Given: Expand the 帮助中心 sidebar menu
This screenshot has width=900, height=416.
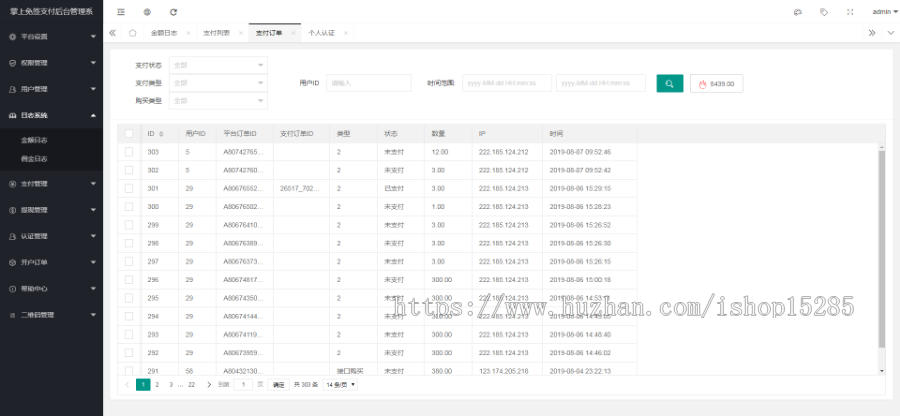Looking at the screenshot, I should click(52, 289).
